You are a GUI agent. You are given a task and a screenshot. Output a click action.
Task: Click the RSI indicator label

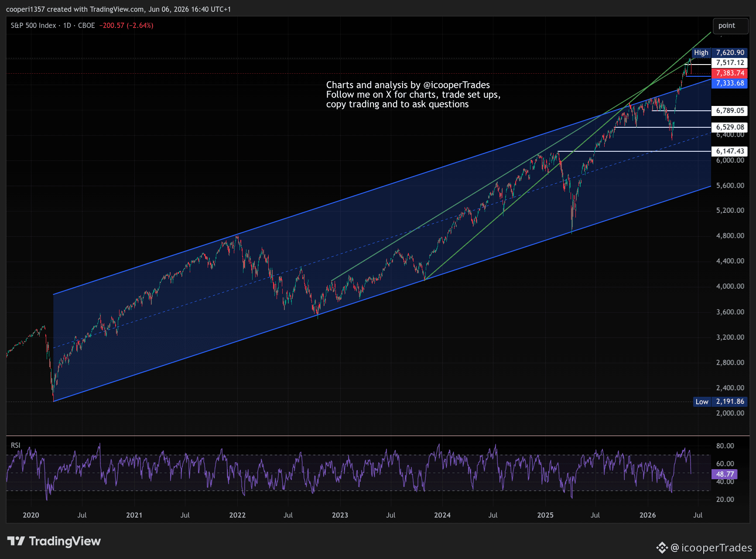[16, 445]
